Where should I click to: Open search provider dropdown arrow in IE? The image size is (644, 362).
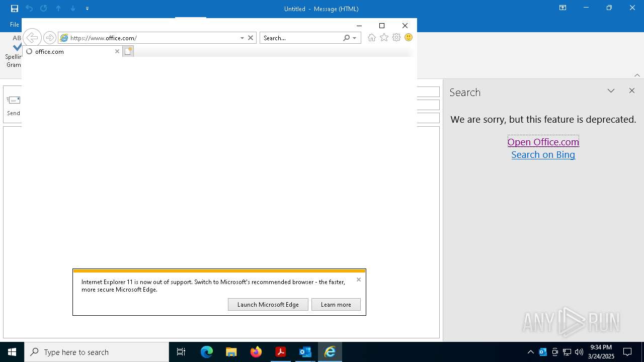(355, 38)
